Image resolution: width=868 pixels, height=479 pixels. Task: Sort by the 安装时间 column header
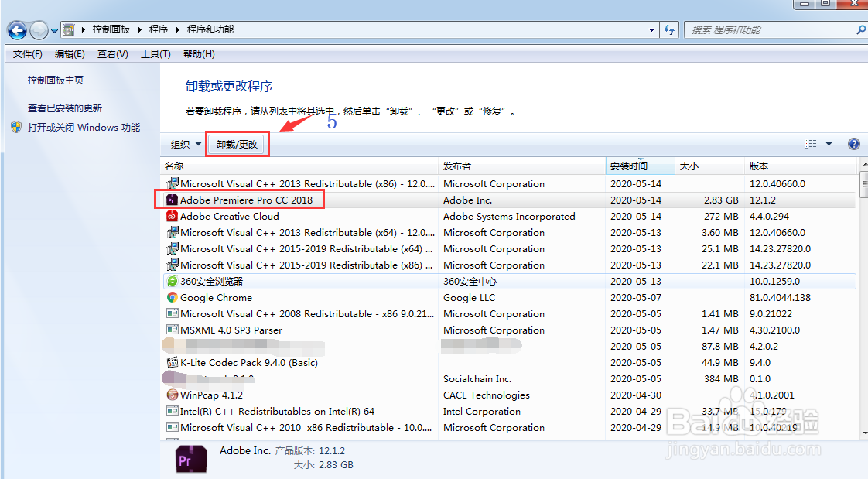pyautogui.click(x=641, y=166)
